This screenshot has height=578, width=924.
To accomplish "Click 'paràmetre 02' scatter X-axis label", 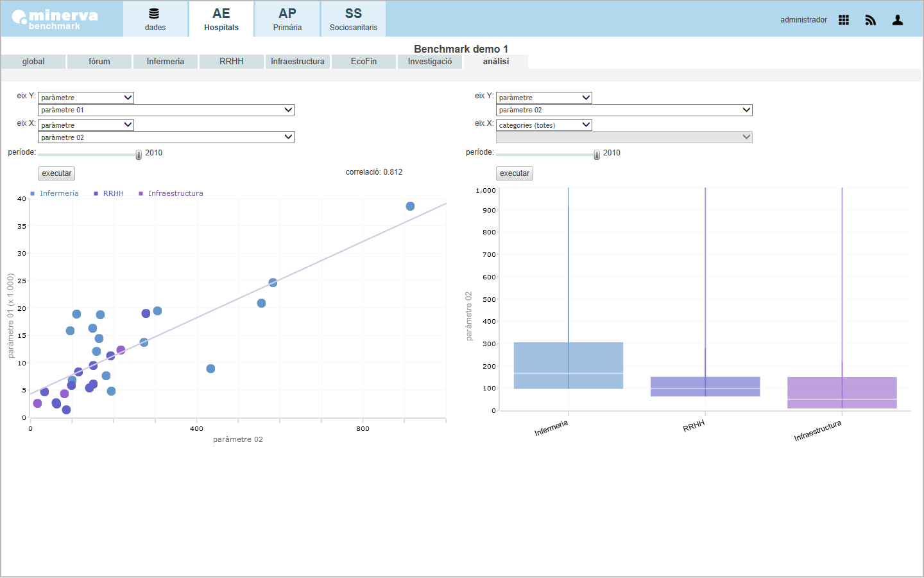I will pos(238,439).
